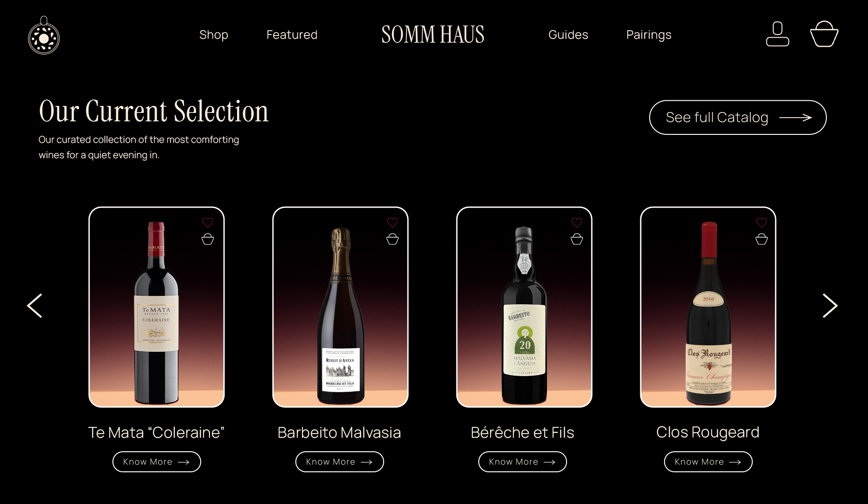
Task: Add the Champagne bottle card to basket
Action: click(392, 239)
